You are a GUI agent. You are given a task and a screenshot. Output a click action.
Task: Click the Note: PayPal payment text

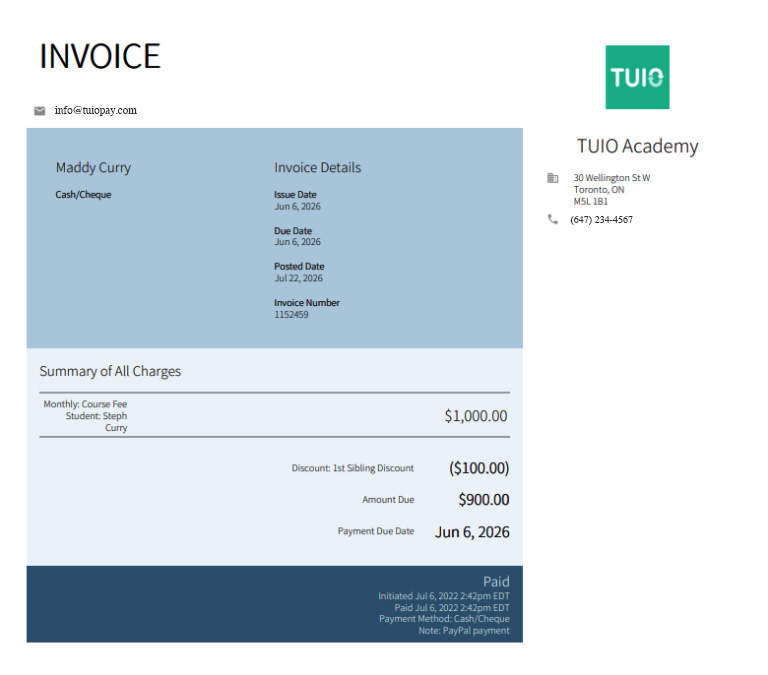point(464,631)
